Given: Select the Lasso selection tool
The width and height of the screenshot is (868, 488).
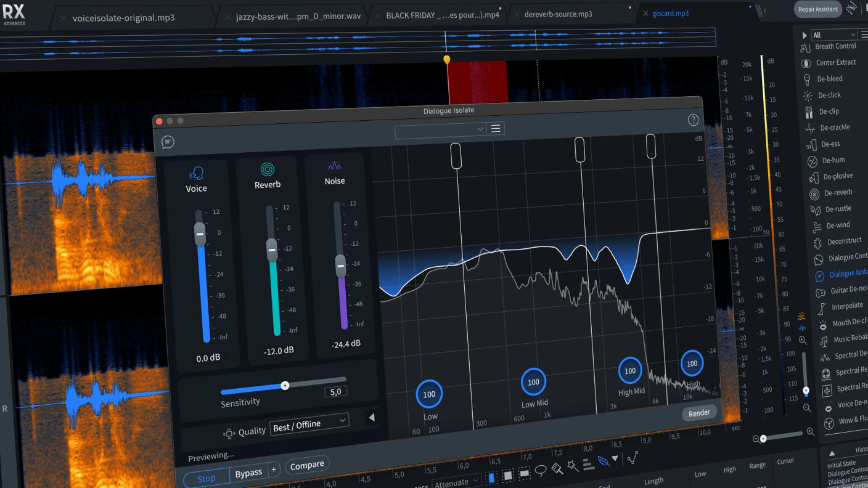Looking at the screenshot, I should pos(541,470).
